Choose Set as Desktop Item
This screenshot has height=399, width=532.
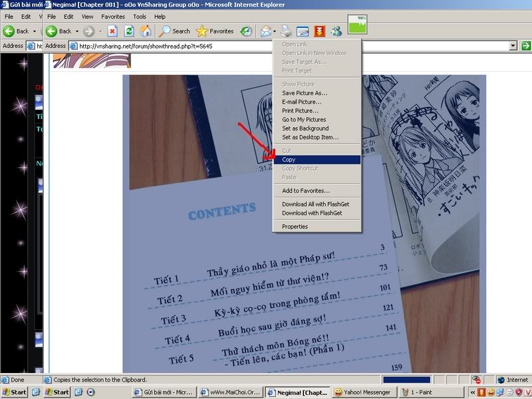pos(317,137)
